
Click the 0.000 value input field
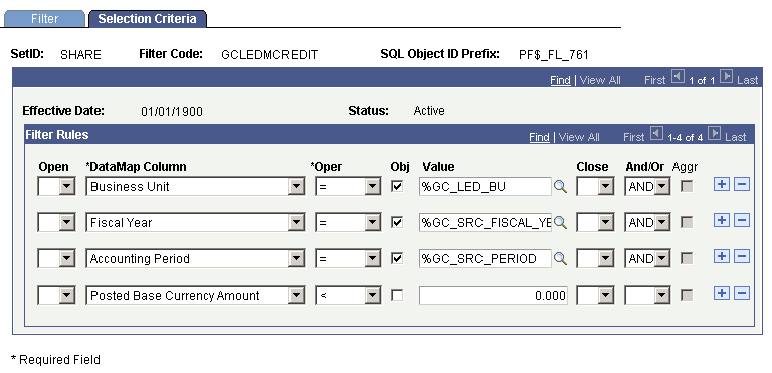493,295
